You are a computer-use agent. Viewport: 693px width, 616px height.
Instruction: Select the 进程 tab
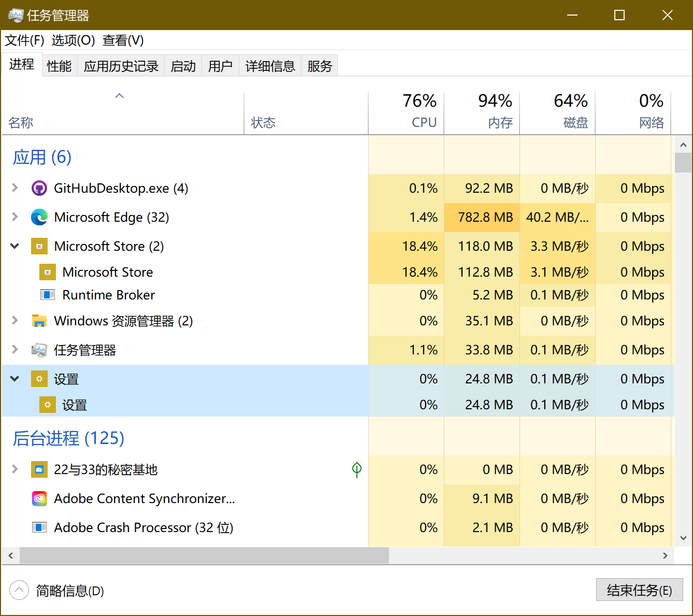[x=22, y=64]
